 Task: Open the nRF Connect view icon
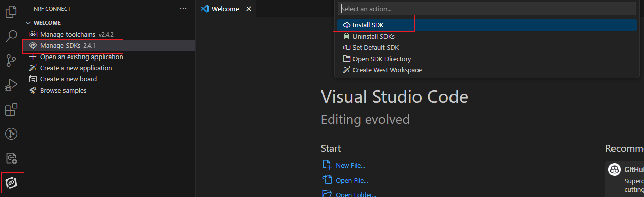coord(11,183)
